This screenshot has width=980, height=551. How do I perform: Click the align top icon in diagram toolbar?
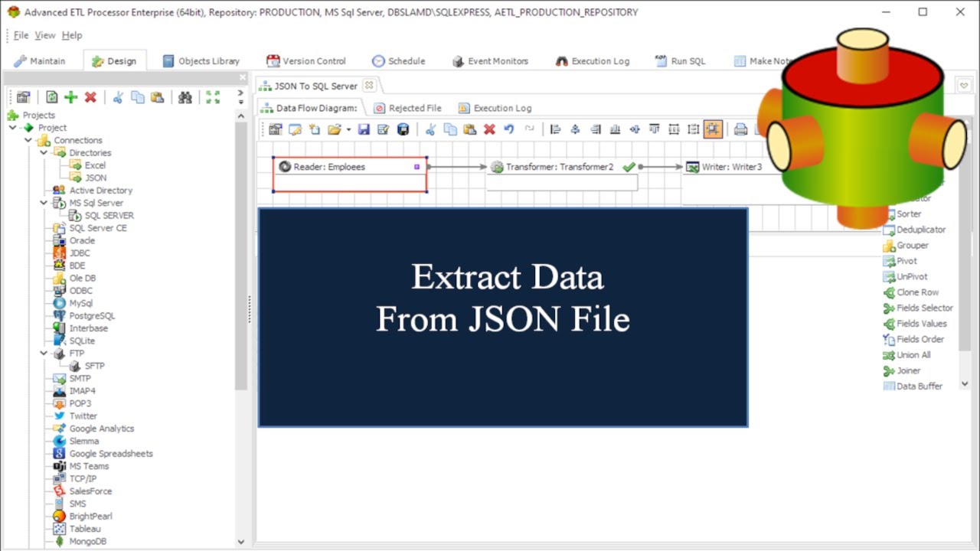[654, 129]
